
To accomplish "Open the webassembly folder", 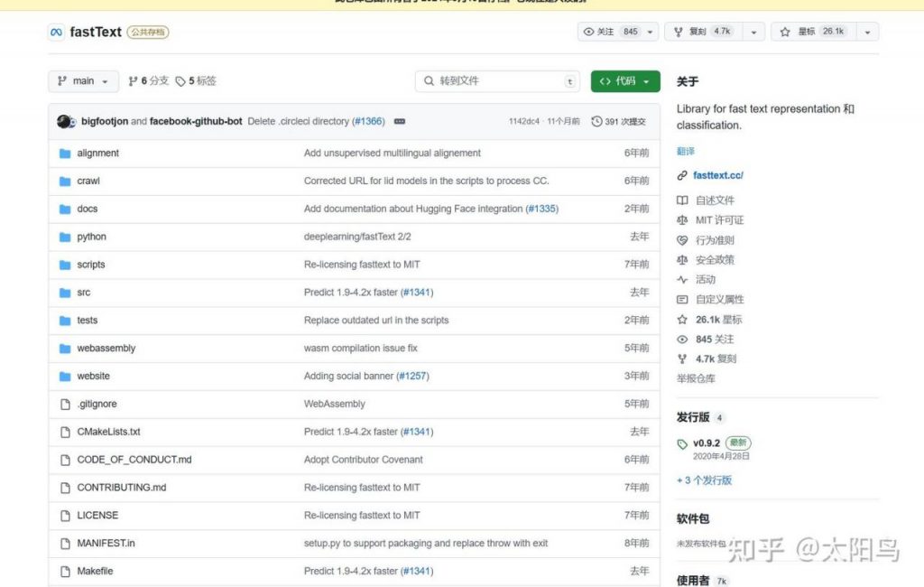I will (x=106, y=349).
